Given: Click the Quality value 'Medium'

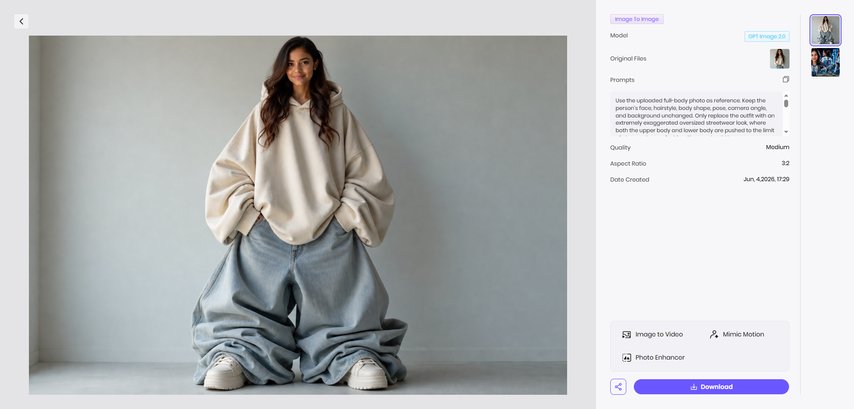Looking at the screenshot, I should point(777,147).
